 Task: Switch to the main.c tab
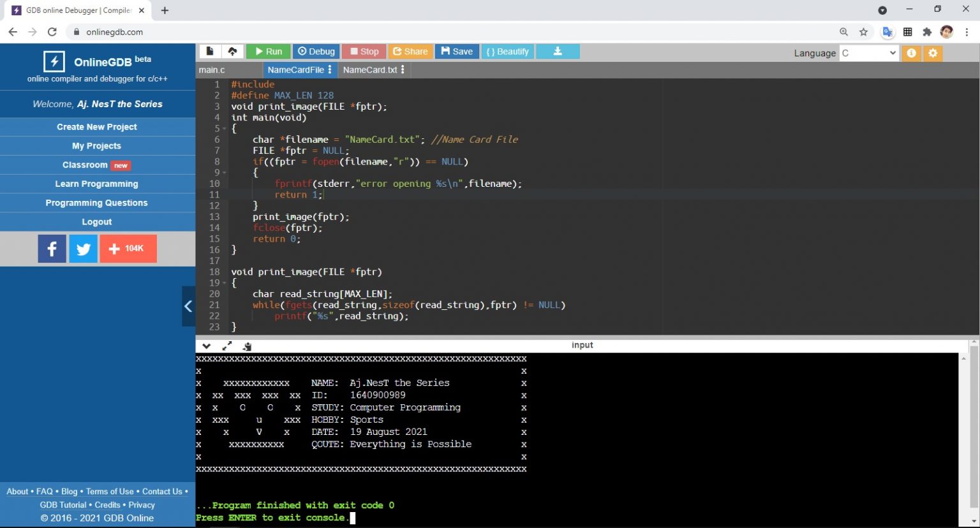point(212,70)
